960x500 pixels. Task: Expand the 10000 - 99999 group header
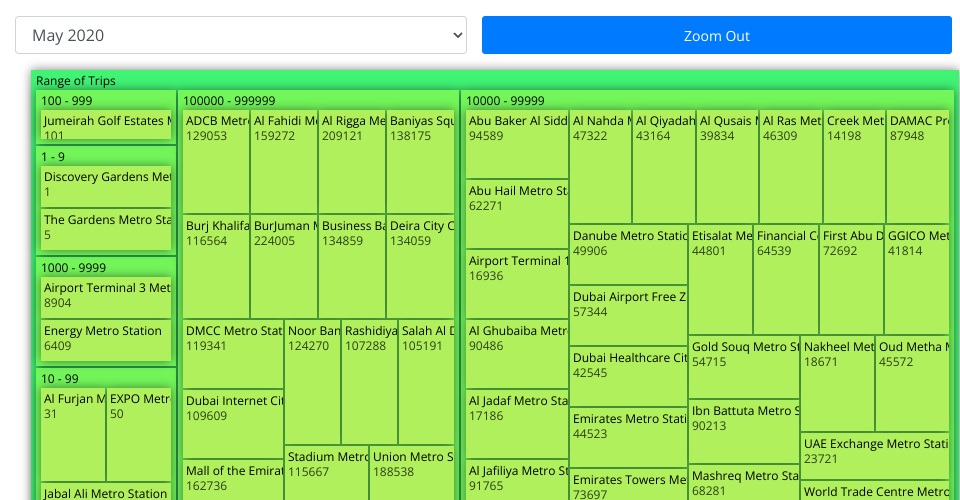point(505,100)
